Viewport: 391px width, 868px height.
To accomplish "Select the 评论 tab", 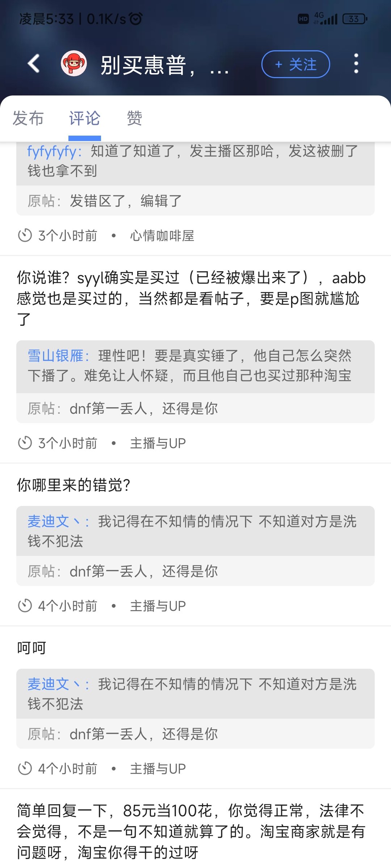I will click(x=85, y=118).
